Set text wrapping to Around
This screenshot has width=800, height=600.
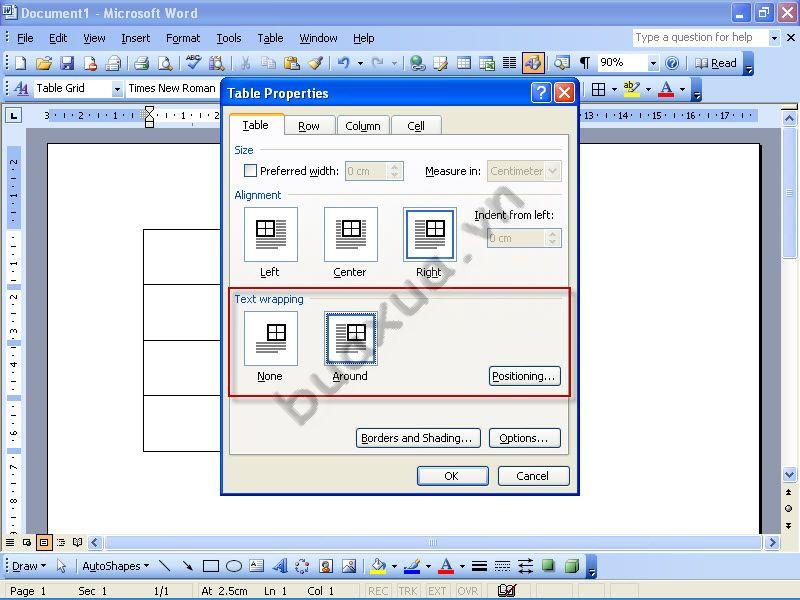(x=351, y=339)
